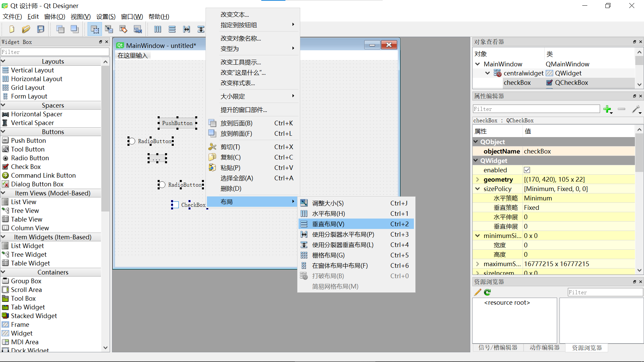Collapse the Layouts section in Widget Box
The width and height of the screenshot is (644, 362).
[x=3, y=61]
